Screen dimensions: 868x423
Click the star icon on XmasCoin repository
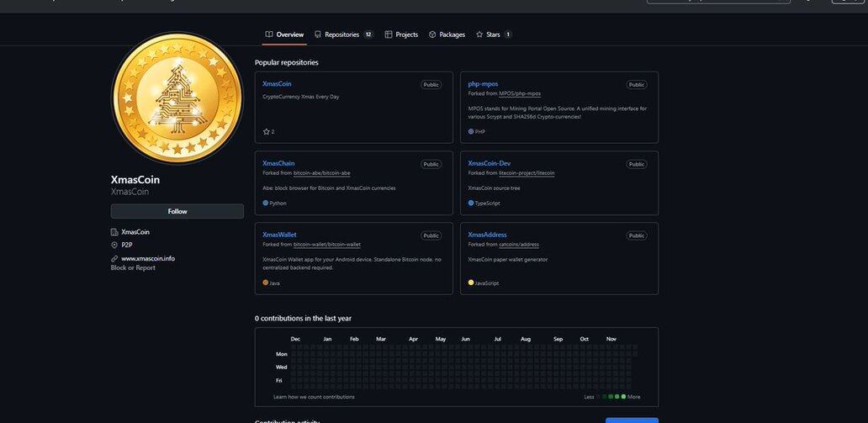(x=267, y=132)
